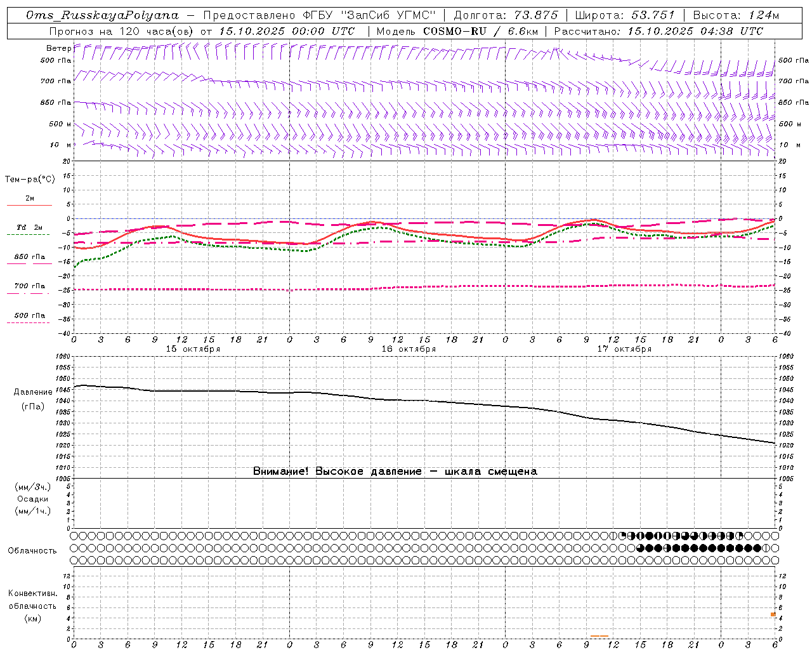Viewport: 812px width, 650px height.
Task: Click the model label COSMO-RU / 6.6км
Action: [480, 31]
